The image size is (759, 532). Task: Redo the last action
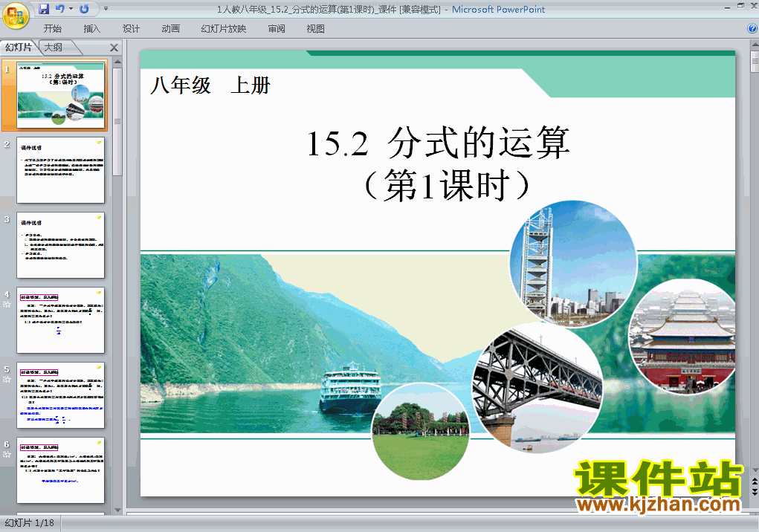[x=84, y=9]
